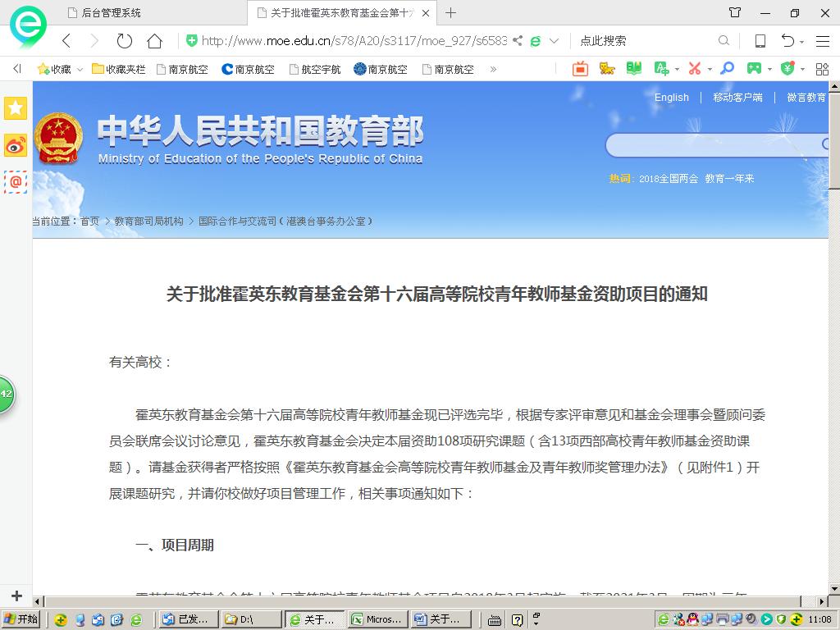Expand the 收藏 favorites dropdown arrow
Screen dimensions: 840x630
coord(80,70)
